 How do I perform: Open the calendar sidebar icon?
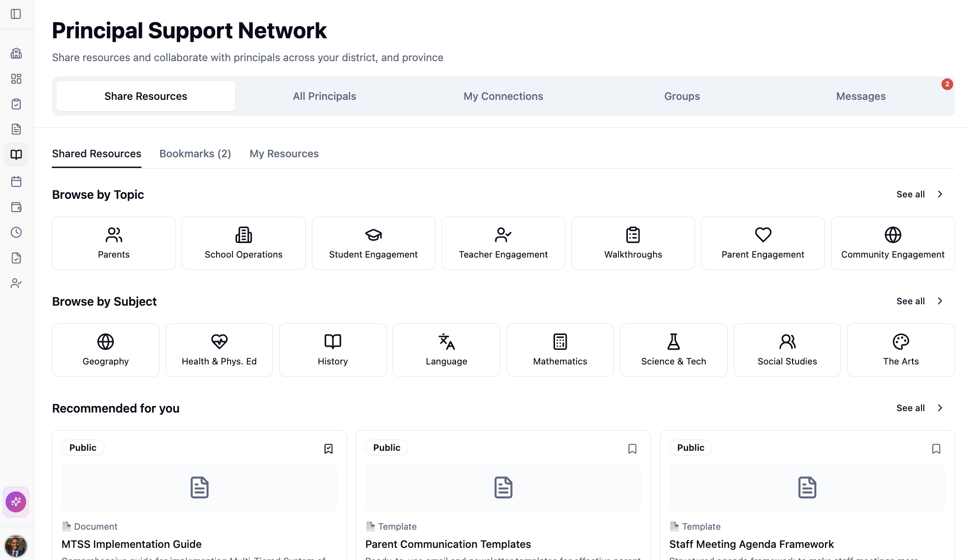(16, 182)
